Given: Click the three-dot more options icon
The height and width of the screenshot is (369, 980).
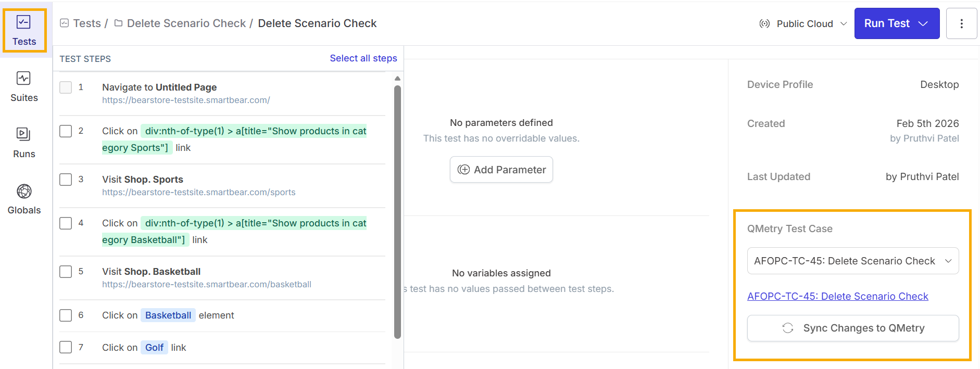Looking at the screenshot, I should pyautogui.click(x=961, y=23).
